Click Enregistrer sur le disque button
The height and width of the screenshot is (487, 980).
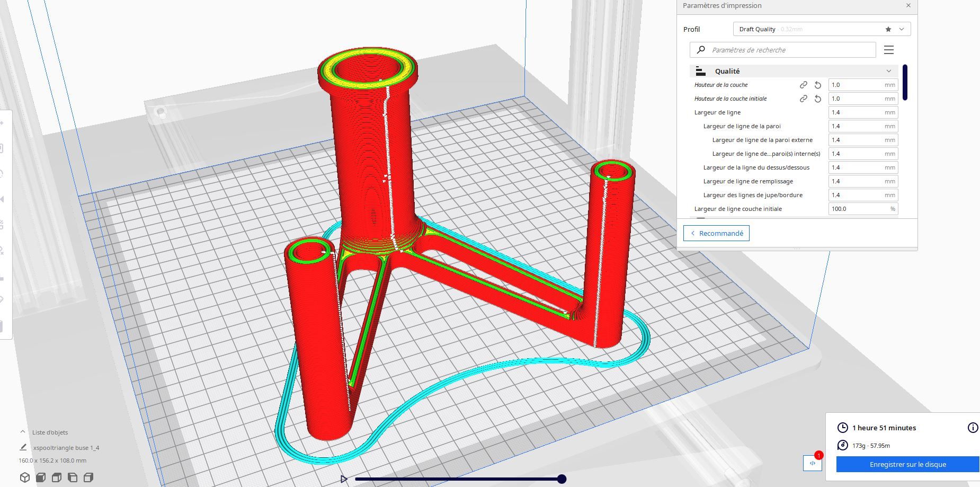(x=908, y=464)
